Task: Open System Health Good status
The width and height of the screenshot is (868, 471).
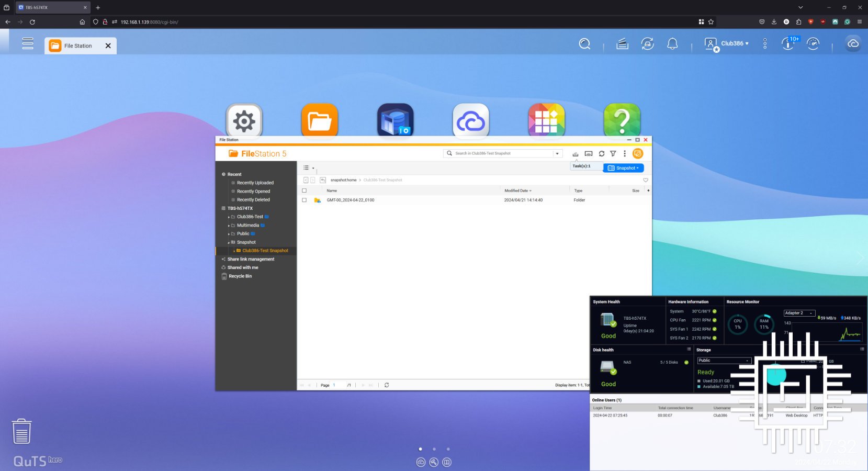Action: click(x=608, y=336)
